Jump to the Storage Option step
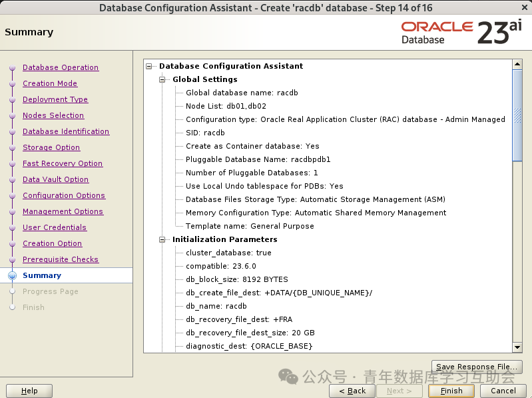532x398 pixels. coord(51,147)
